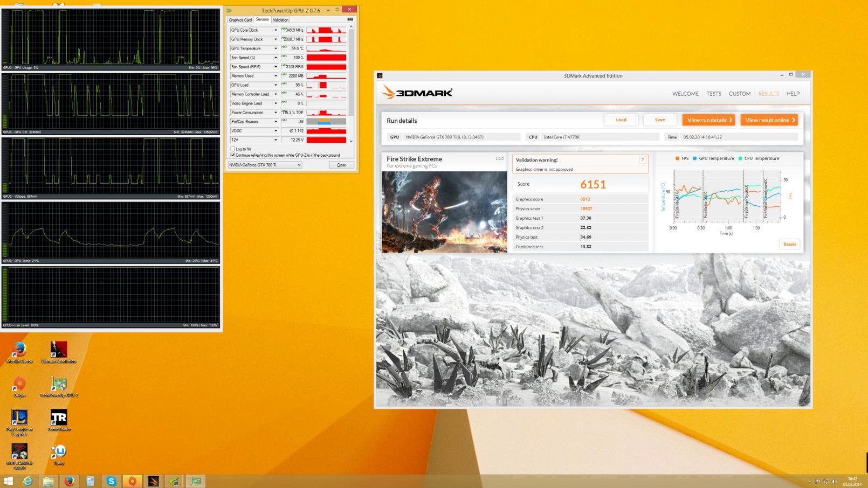This screenshot has width=868, height=488.
Task: Open the NVIDIA GeForce GTX 780 Ti selector
Action: [x=265, y=165]
